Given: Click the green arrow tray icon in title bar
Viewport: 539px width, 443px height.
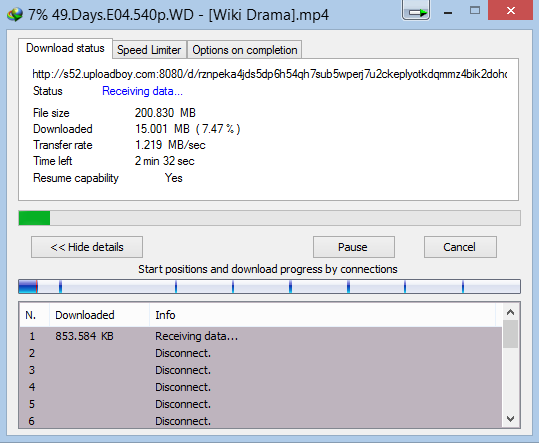Looking at the screenshot, I should (416, 11).
